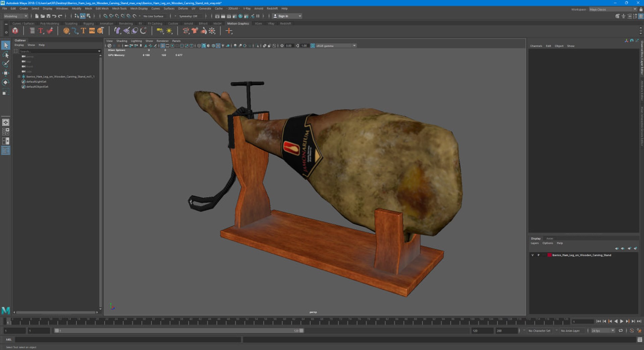644x350 pixels.
Task: Expand the Iberico_Ham_Leg outliner node
Action: pos(19,76)
